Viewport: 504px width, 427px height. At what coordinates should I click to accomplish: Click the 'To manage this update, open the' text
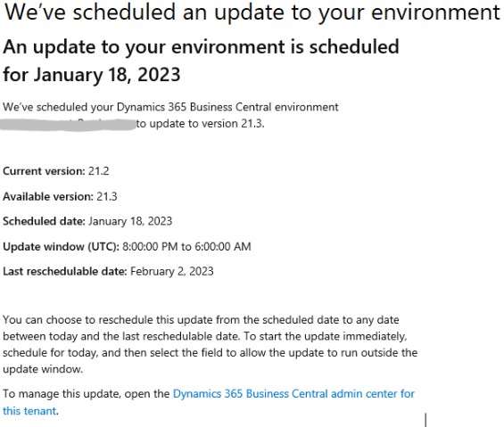click(87, 394)
